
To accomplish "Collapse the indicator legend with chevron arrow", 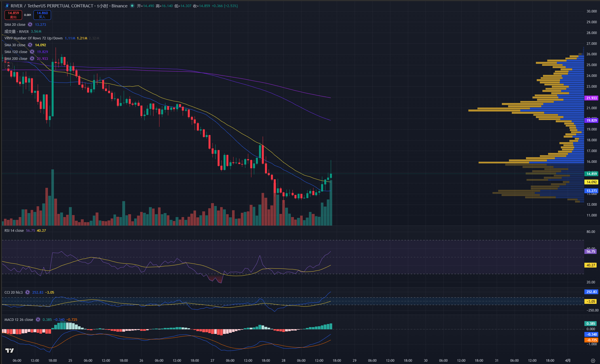I will [x=9, y=66].
